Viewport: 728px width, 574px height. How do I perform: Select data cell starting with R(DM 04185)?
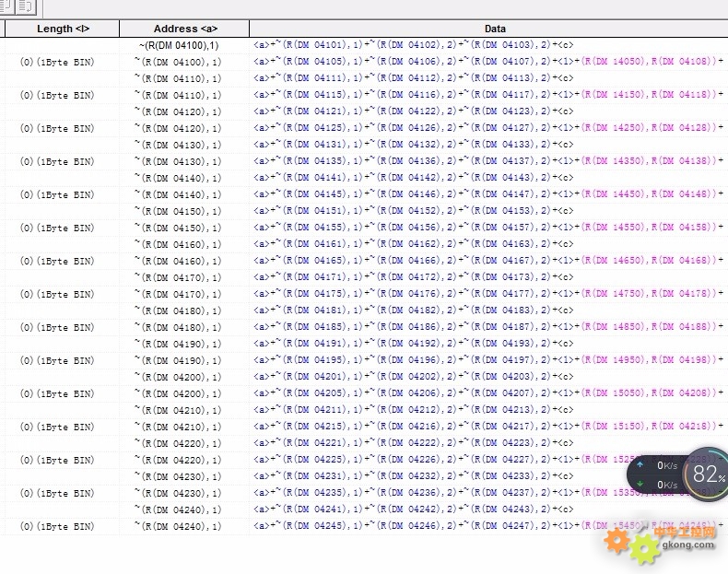[488, 327]
